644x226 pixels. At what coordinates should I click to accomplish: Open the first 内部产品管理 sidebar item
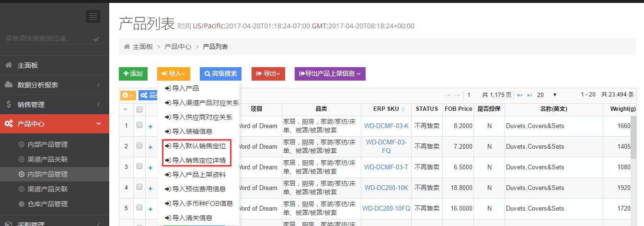[x=47, y=144]
